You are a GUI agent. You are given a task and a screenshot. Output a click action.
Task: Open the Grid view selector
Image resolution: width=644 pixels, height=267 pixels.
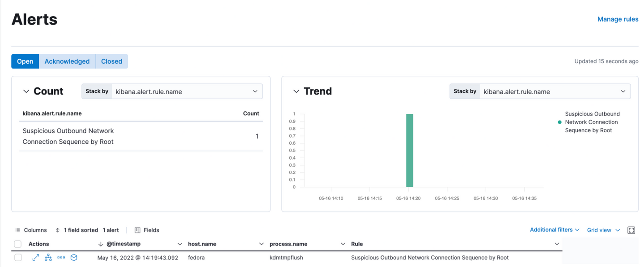click(x=603, y=230)
